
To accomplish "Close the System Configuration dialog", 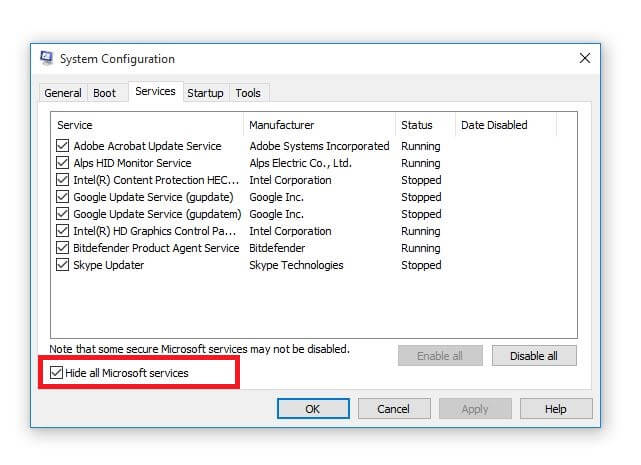I will [x=585, y=59].
